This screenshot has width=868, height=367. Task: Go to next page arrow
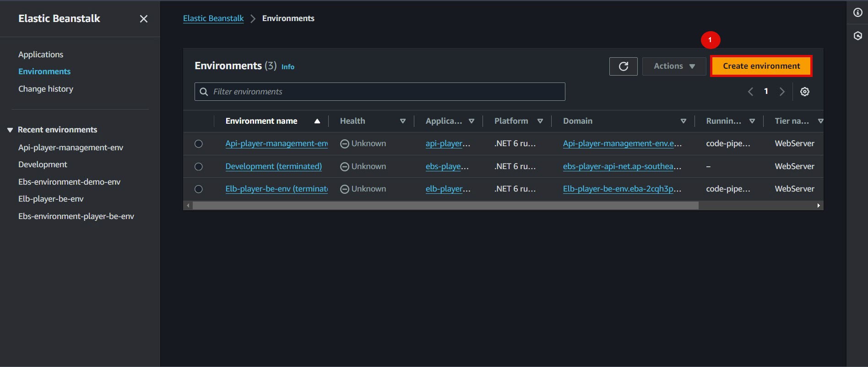click(782, 92)
